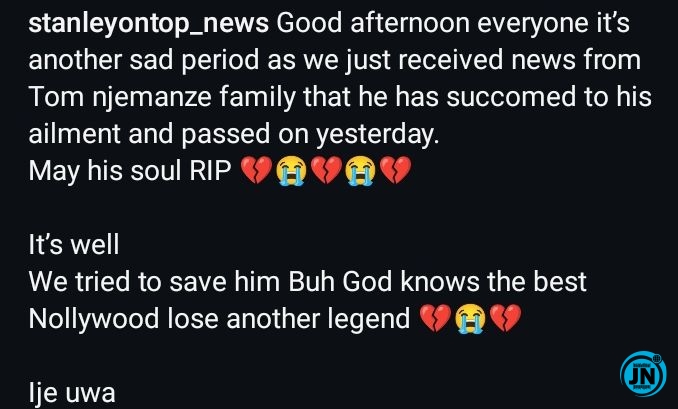Click final broken heart on Nollywood line

[505, 318]
